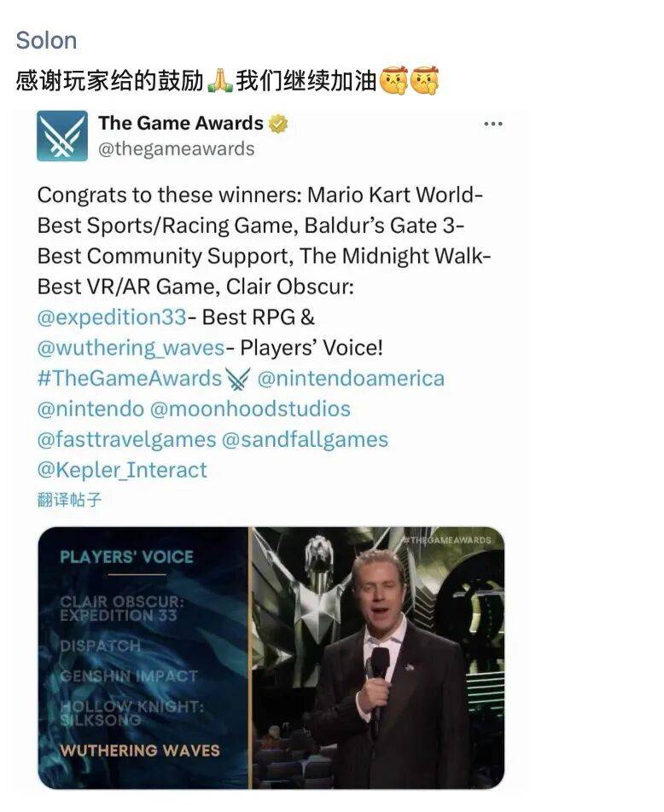Open The Game Awards profile avatar
Viewport: 664px width, 812px height.
62,136
